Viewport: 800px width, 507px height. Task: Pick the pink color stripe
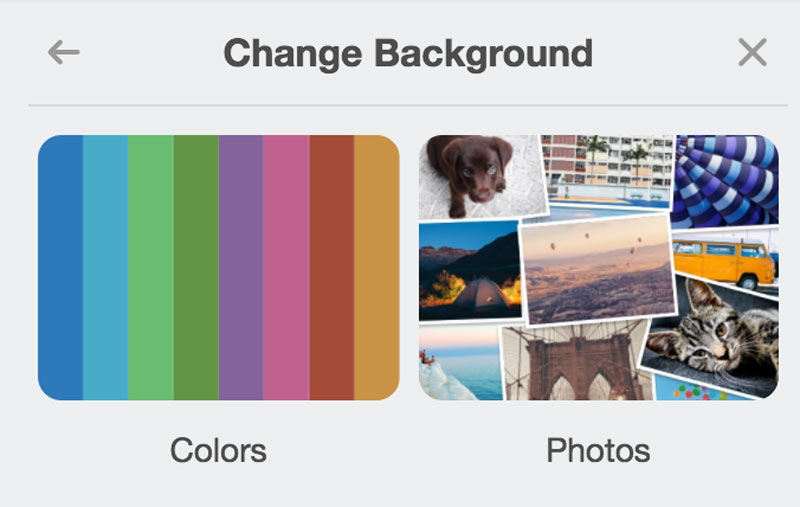click(x=286, y=267)
